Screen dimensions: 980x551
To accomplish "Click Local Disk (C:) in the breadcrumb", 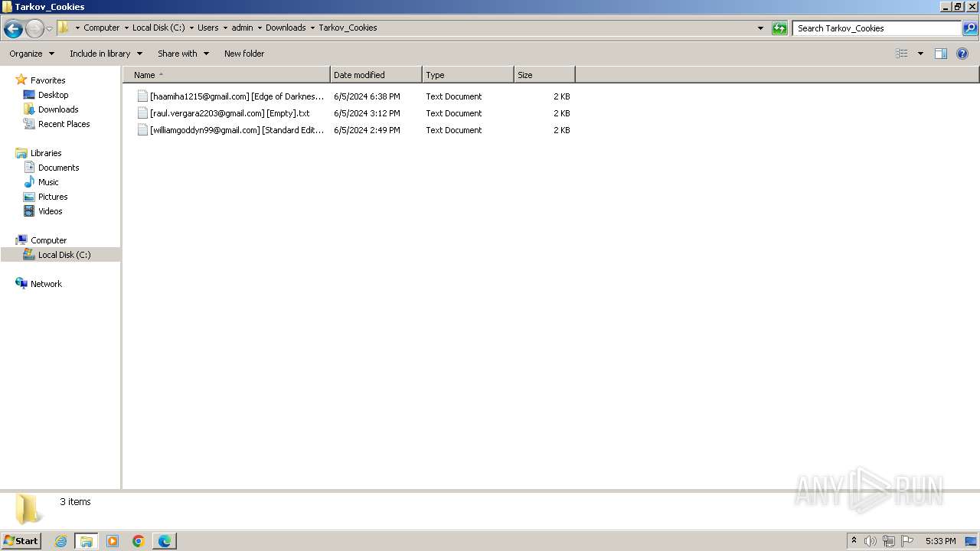I will tap(158, 28).
